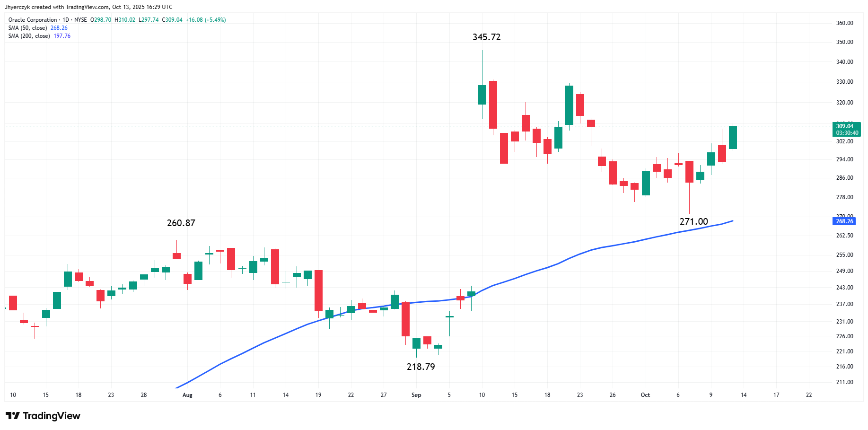
Task: Click the Aug marker on the date axis
Action: coord(187,395)
